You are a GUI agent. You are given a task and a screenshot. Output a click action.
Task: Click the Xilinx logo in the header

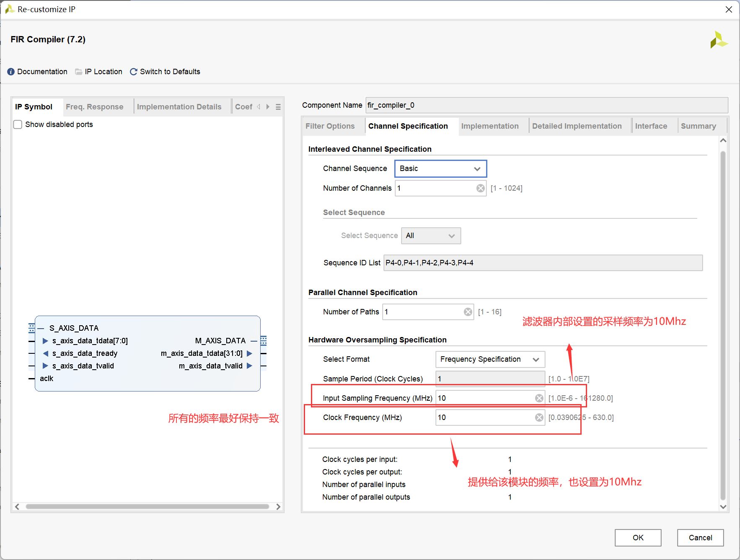[719, 40]
